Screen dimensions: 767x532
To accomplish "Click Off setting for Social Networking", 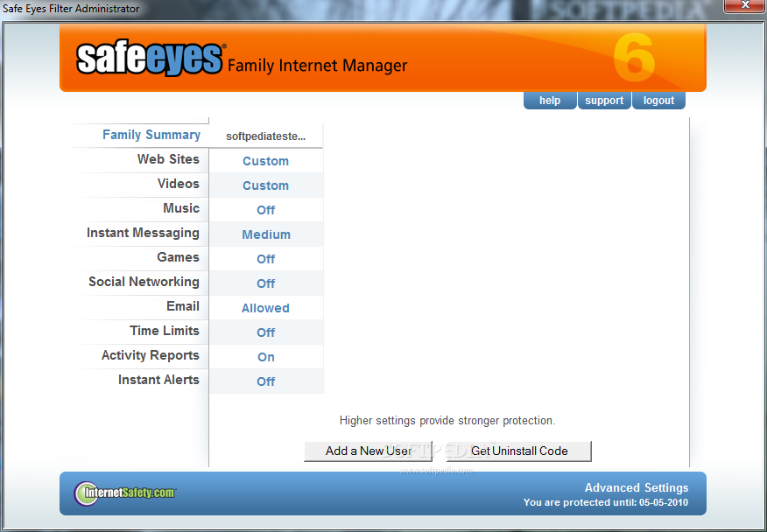I will point(265,283).
